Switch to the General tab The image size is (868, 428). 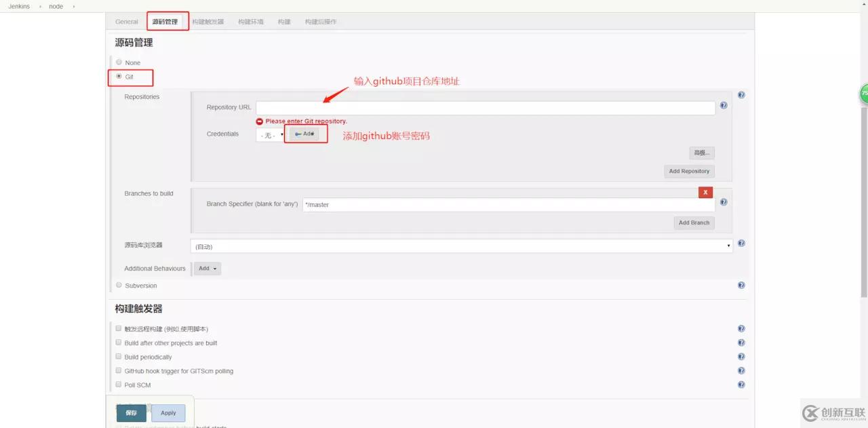[127, 22]
